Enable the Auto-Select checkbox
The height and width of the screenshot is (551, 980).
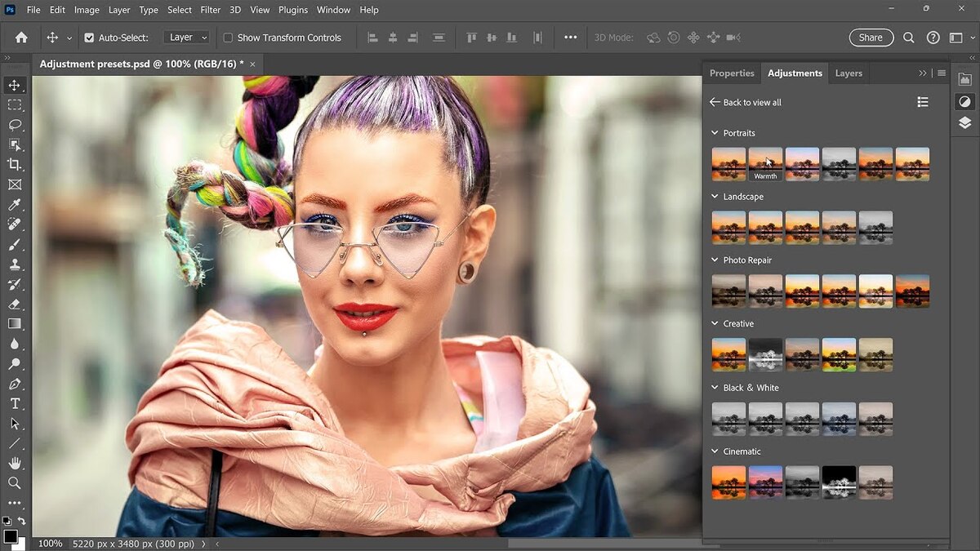click(x=88, y=37)
